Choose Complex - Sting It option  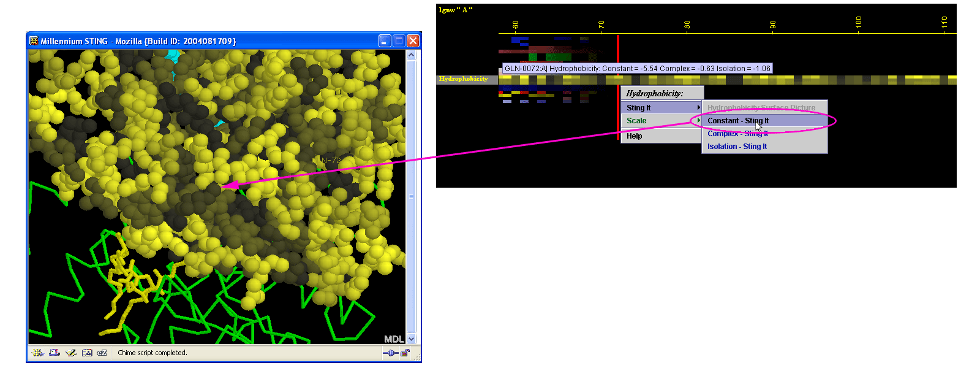click(x=764, y=134)
